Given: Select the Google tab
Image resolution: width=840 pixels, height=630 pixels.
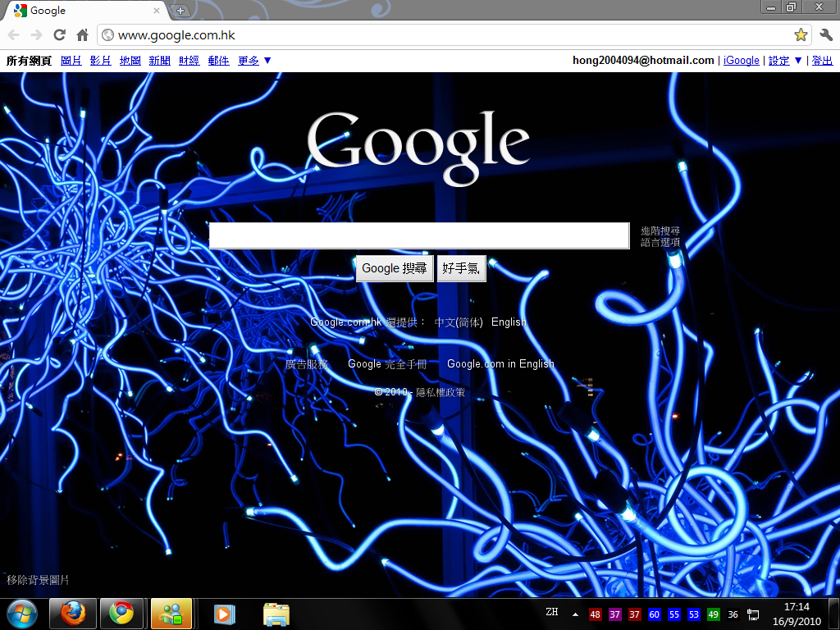Looking at the screenshot, I should (x=85, y=10).
